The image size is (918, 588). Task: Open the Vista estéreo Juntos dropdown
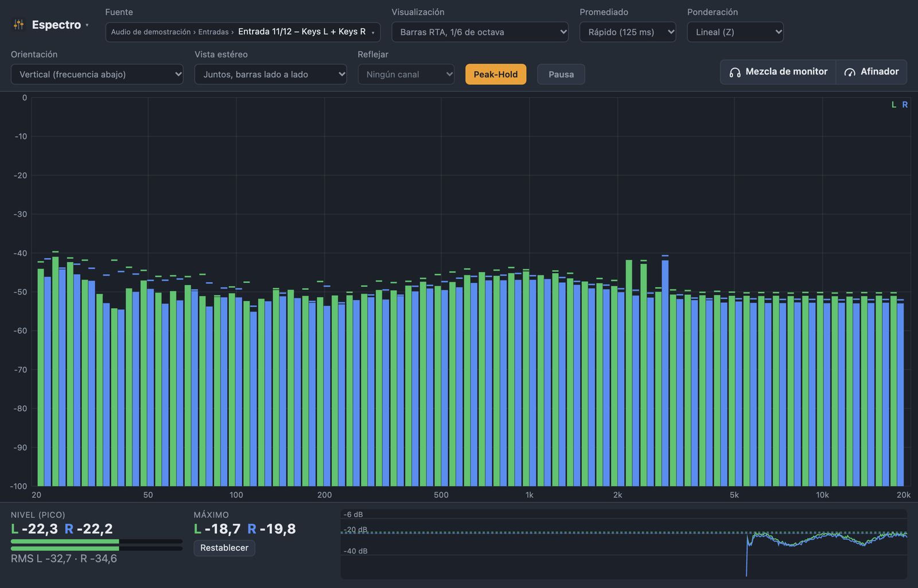(x=270, y=75)
